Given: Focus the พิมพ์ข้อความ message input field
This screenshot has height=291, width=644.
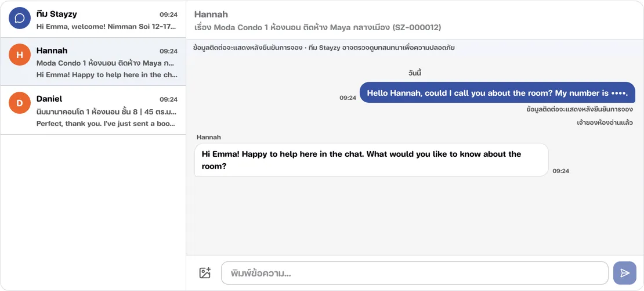Looking at the screenshot, I should (x=415, y=273).
